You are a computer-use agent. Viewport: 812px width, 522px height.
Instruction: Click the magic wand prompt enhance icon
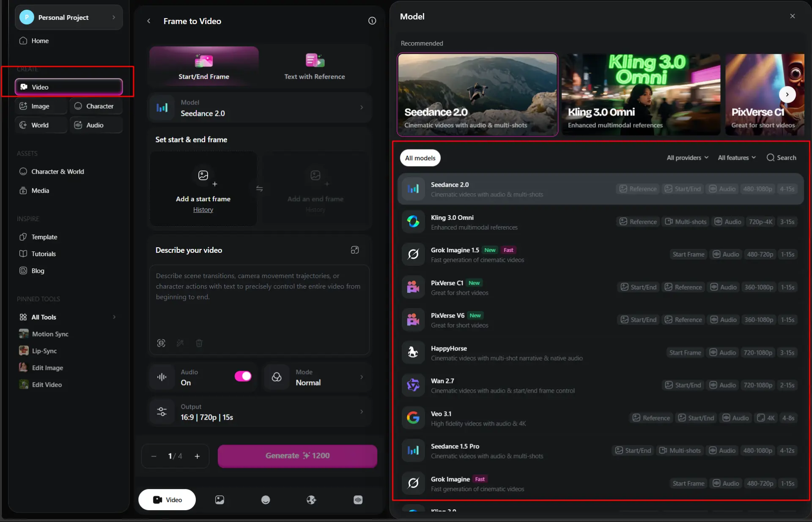[x=180, y=343]
